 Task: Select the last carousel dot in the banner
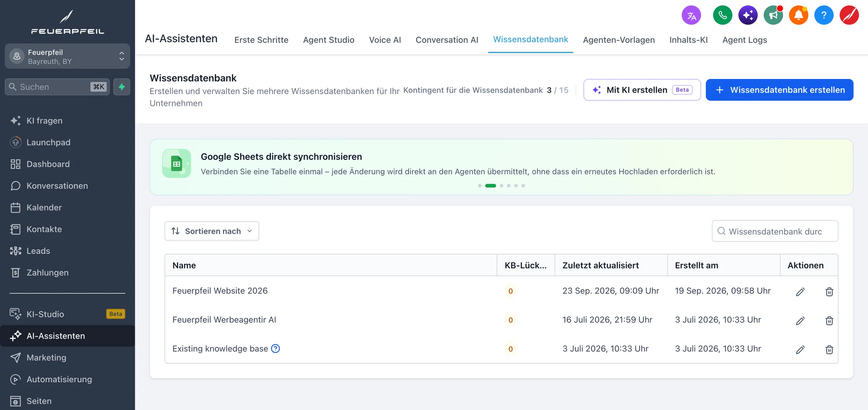point(523,186)
